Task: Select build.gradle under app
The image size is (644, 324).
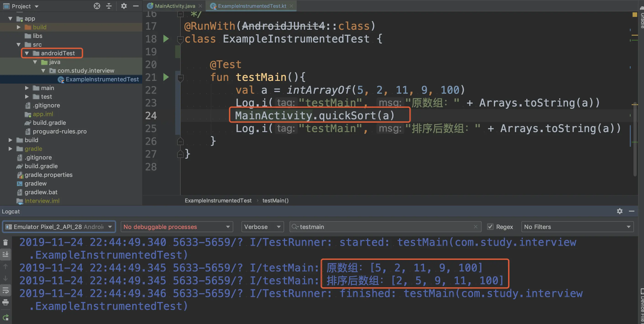Action: 49,123
